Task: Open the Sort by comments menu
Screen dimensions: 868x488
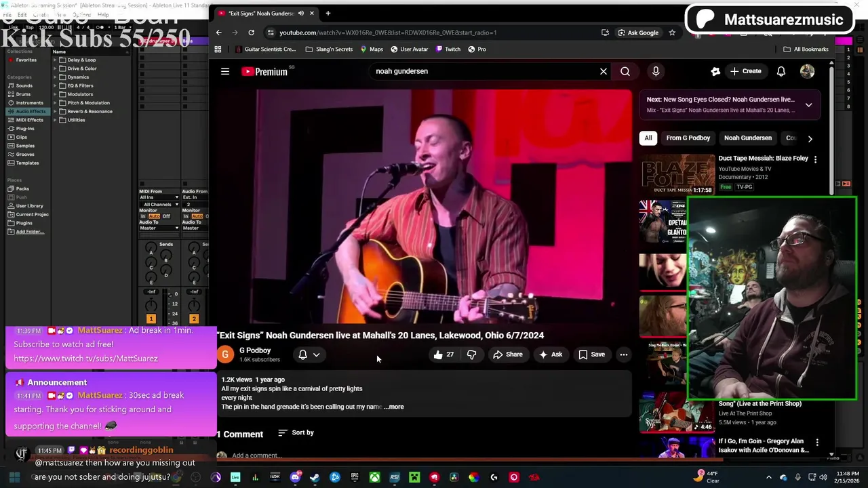Action: click(x=296, y=432)
